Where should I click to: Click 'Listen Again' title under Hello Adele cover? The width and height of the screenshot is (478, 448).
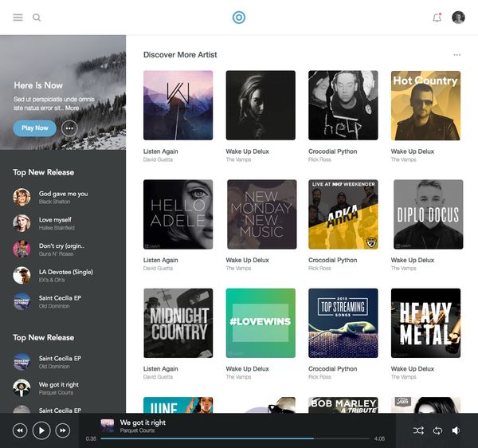point(161,260)
